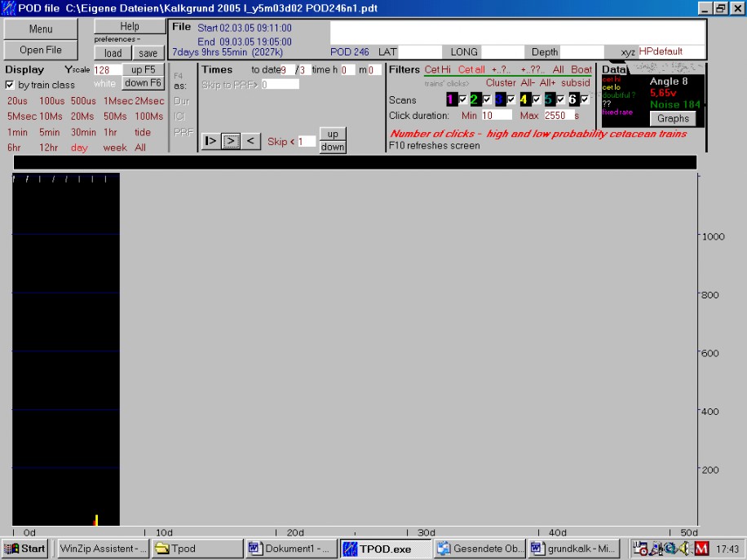Click the Min click duration field
Screen dimensions: 747x560
(496, 116)
